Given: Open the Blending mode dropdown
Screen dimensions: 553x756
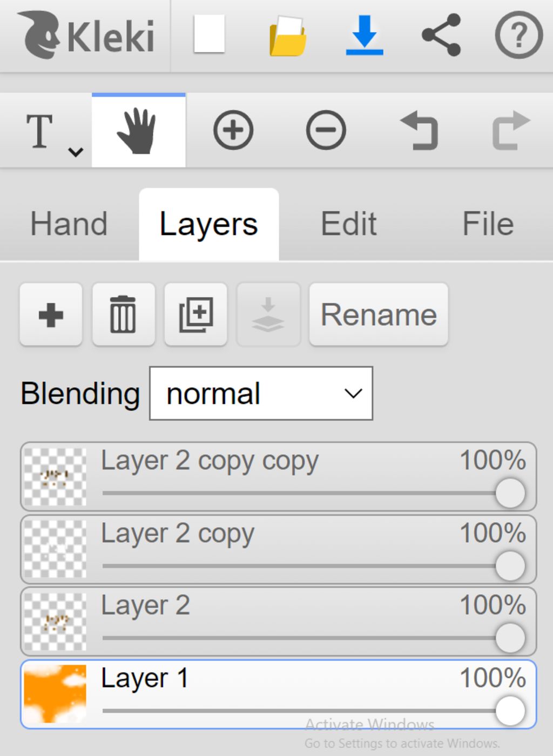Looking at the screenshot, I should (x=261, y=394).
